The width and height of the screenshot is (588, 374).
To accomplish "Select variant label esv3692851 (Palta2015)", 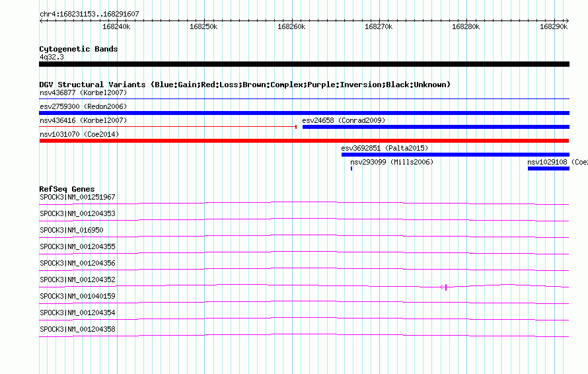I will coord(385,148).
